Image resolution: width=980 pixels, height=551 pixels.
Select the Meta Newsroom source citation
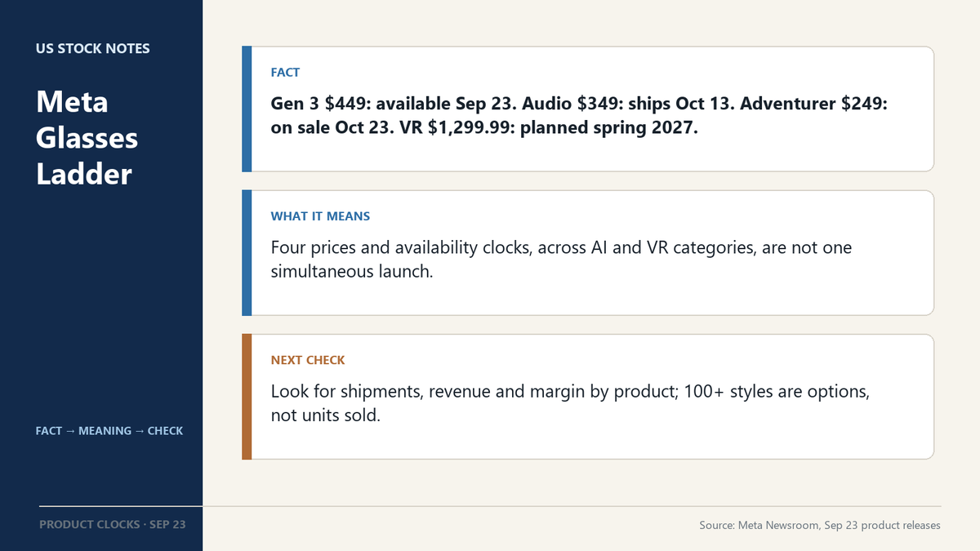820,525
